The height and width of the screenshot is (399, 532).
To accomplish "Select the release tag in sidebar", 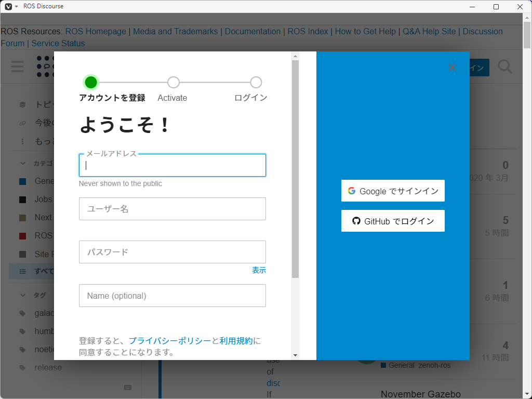I will 48,367.
